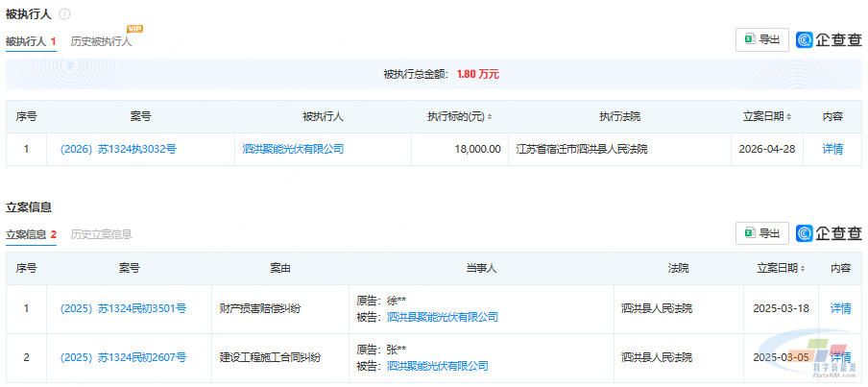Select the 被执行人 1 tab
The width and height of the screenshot is (868, 387).
click(31, 41)
